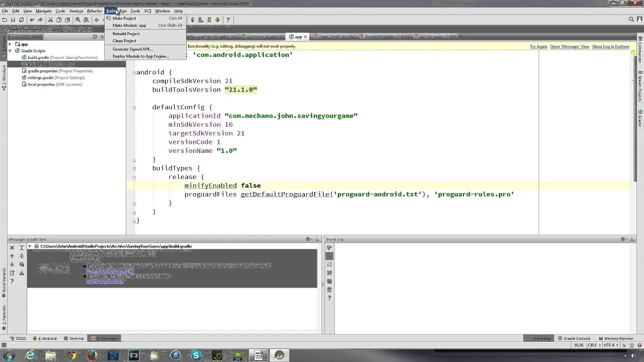Copy icon in toolbar

(x=59, y=20)
